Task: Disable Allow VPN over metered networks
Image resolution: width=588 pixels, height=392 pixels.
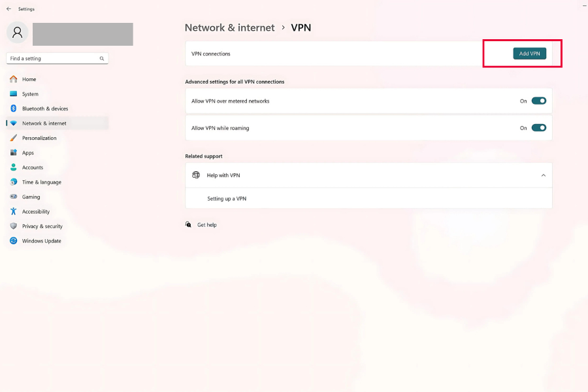Action: coord(538,101)
